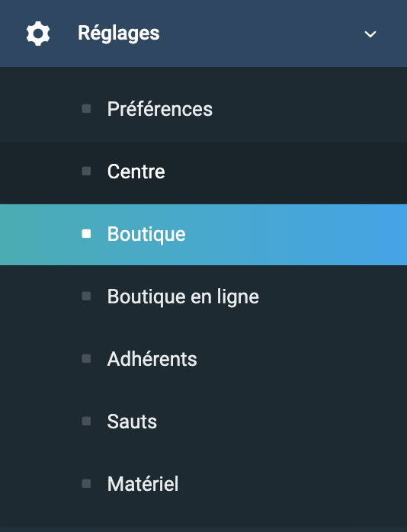Click the white bullet next to Boutique

click(x=86, y=233)
